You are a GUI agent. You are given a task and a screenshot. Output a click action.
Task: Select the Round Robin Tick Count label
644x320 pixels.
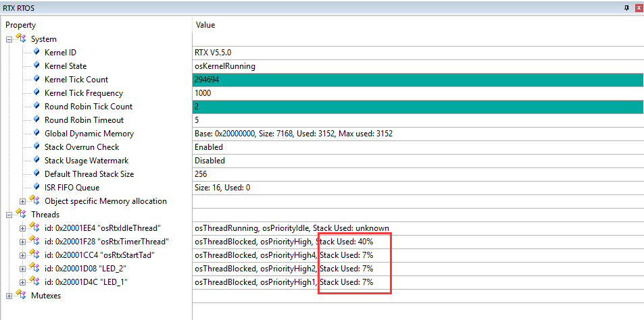89,107
